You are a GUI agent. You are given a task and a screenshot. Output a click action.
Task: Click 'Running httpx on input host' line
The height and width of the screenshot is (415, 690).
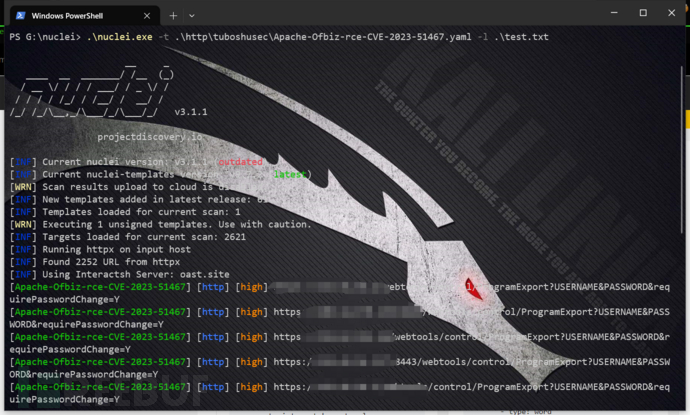click(100, 250)
